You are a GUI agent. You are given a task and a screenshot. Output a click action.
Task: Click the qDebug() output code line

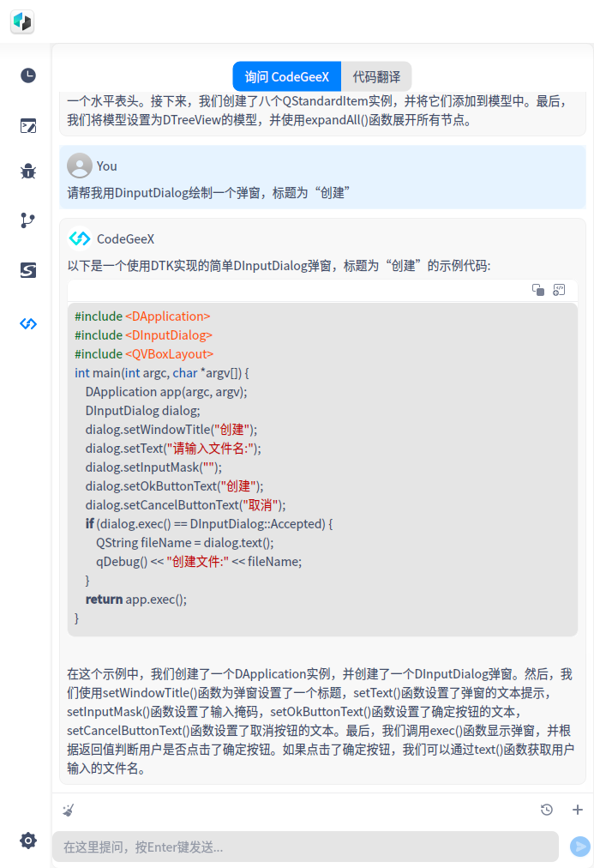199,561
